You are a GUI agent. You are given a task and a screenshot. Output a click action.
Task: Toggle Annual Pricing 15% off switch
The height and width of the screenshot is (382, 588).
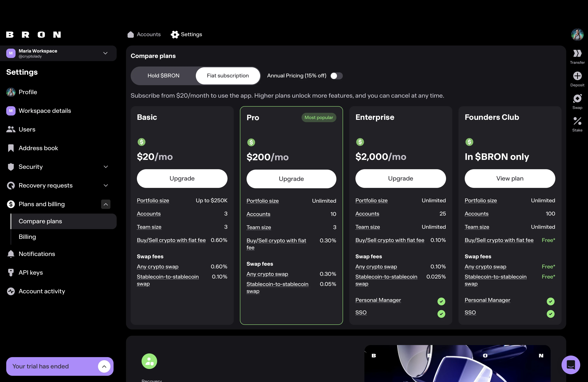tap(337, 76)
